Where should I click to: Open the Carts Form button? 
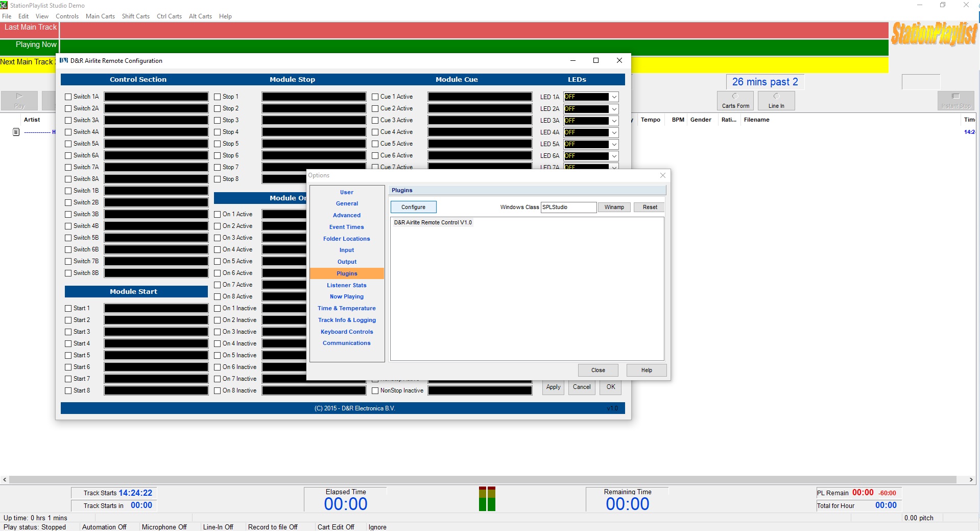pyautogui.click(x=735, y=101)
